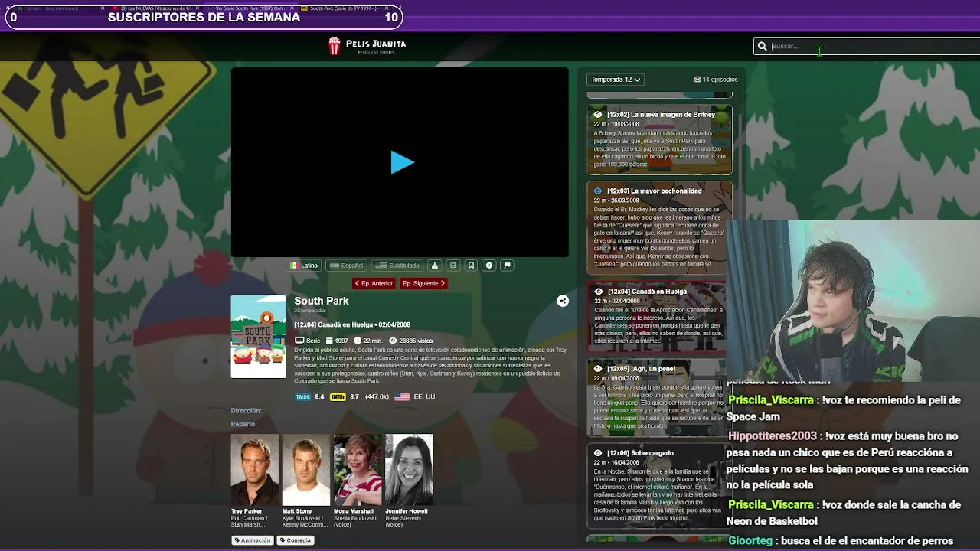Viewport: 980px width, 551px height.
Task: Click the Giorteg username in chat
Action: click(750, 541)
